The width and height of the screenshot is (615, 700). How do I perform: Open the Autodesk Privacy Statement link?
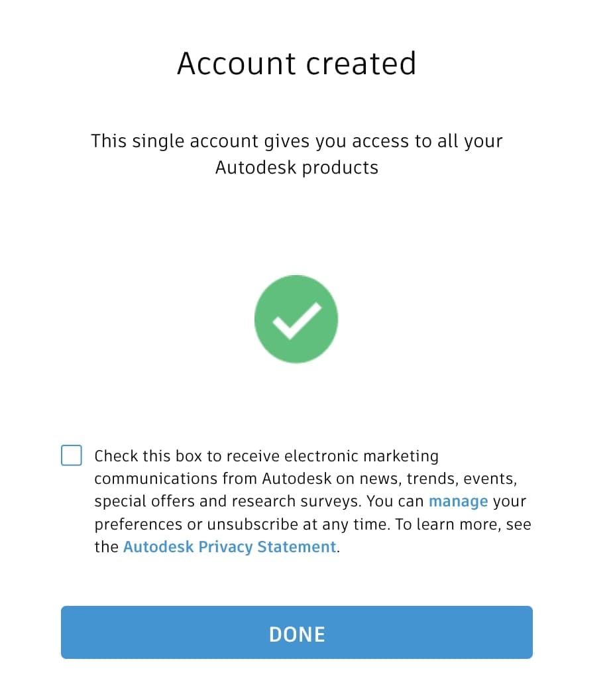coord(230,547)
